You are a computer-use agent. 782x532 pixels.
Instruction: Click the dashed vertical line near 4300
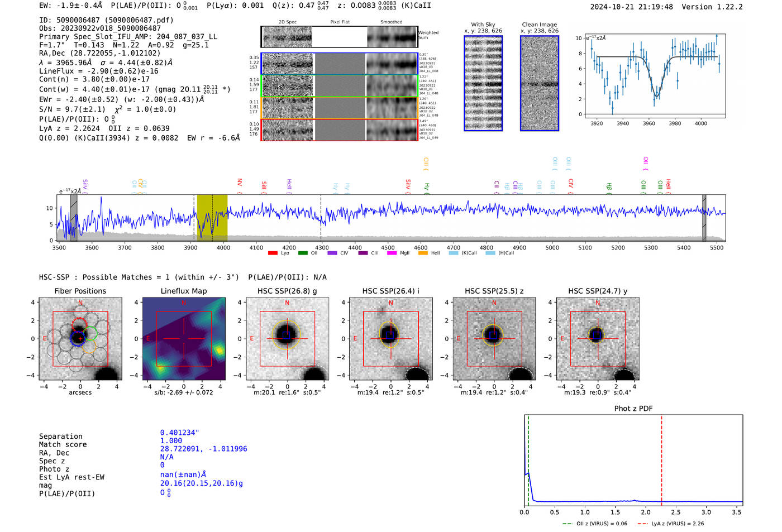[321, 218]
